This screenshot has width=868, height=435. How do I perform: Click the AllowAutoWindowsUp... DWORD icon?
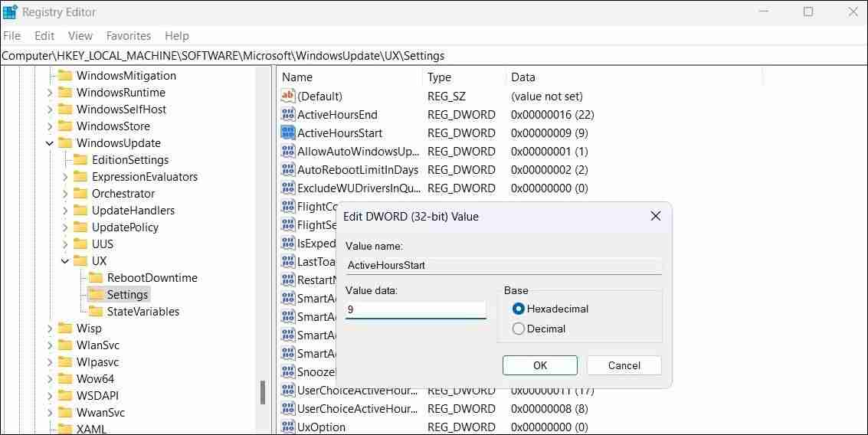[x=288, y=151]
